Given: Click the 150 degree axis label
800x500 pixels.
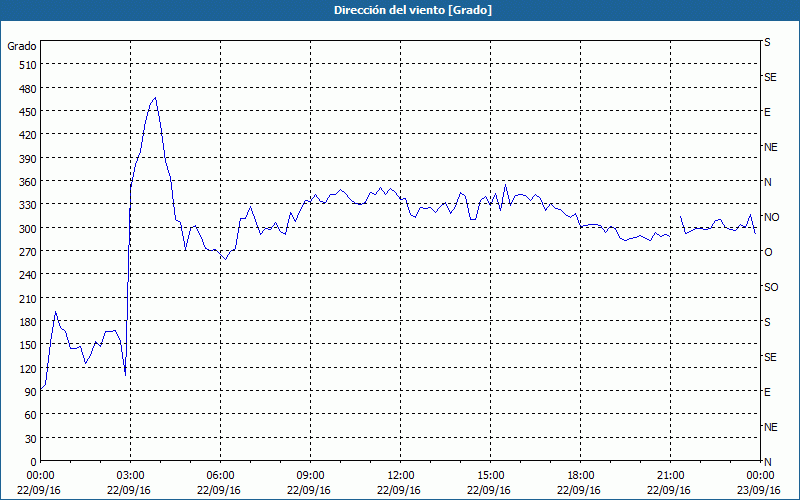Looking at the screenshot, I should (28, 345).
